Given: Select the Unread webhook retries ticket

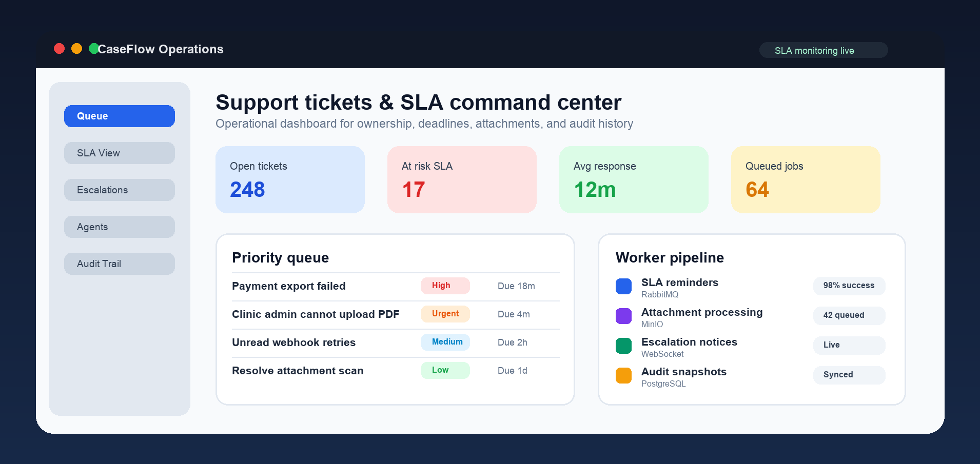Looking at the screenshot, I should pos(396,342).
